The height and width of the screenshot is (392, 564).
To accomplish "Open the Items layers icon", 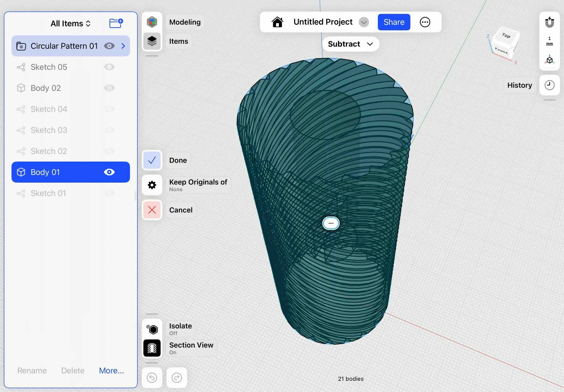I will [x=152, y=41].
